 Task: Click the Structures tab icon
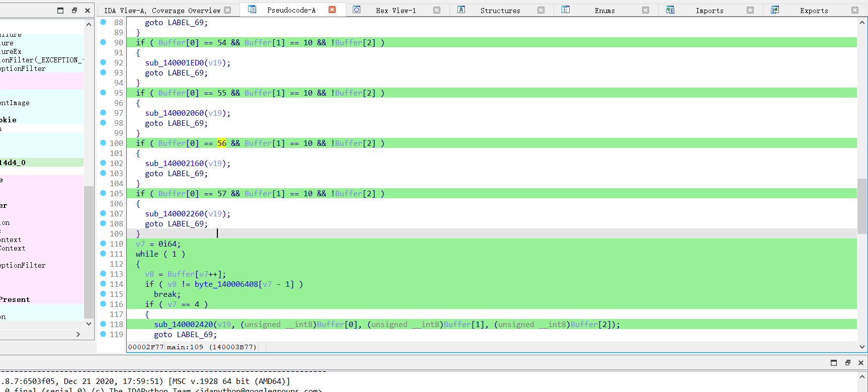461,10
